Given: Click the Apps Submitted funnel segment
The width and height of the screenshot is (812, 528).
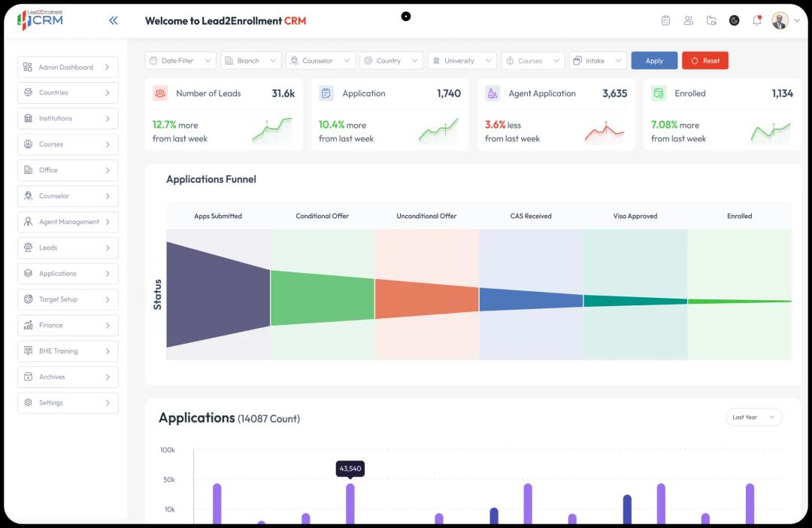Looking at the screenshot, I should pyautogui.click(x=217, y=294).
